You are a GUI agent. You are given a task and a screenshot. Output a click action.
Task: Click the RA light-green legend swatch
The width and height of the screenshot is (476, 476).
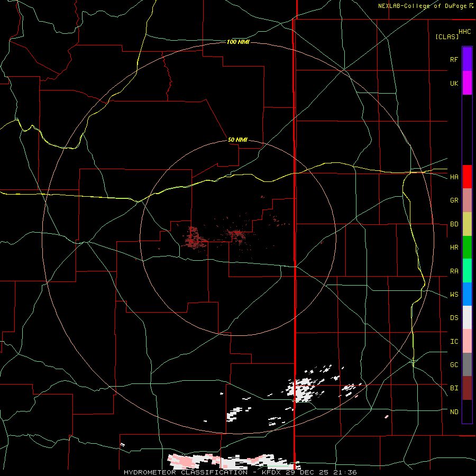coord(467,271)
